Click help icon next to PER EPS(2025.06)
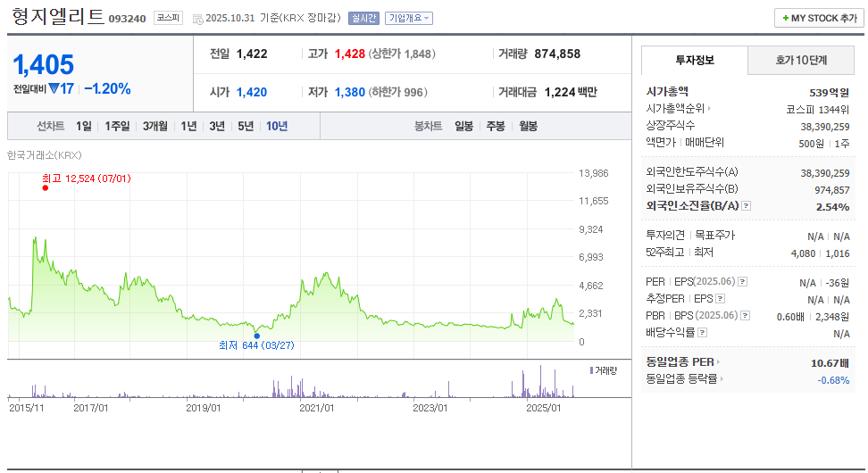This screenshot has height=473, width=868. pyautogui.click(x=743, y=282)
